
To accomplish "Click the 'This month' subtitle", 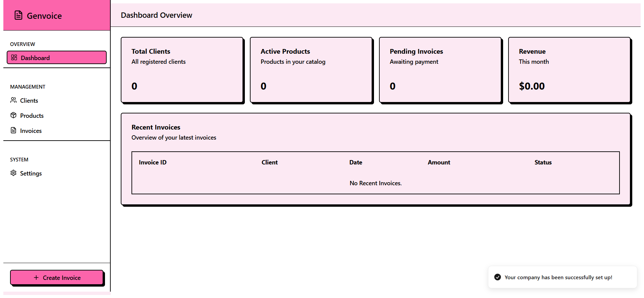I will tap(534, 62).
